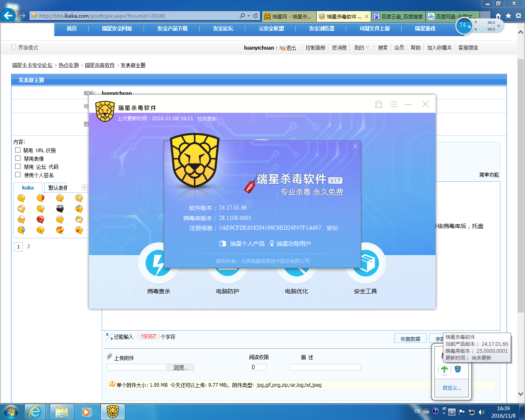The width and height of the screenshot is (525, 420).
Task: Collapse emoticon panel with arrow button
Action: pyautogui.click(x=84, y=187)
